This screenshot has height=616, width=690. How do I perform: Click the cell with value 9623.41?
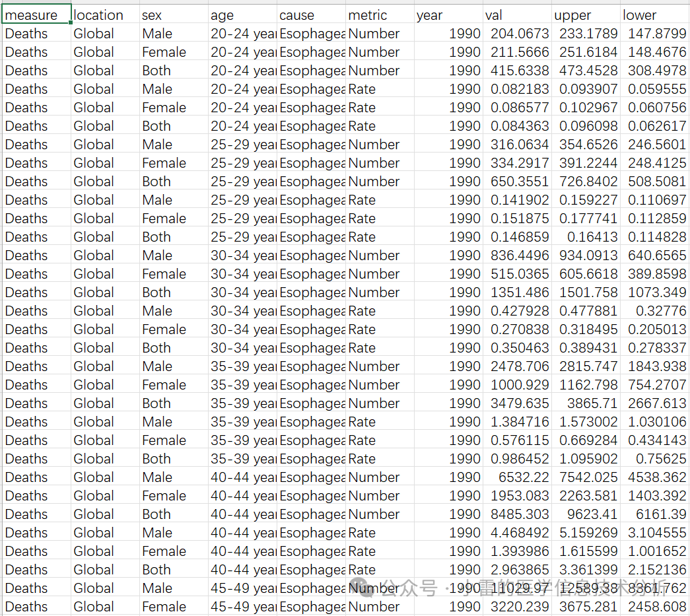coord(586,514)
